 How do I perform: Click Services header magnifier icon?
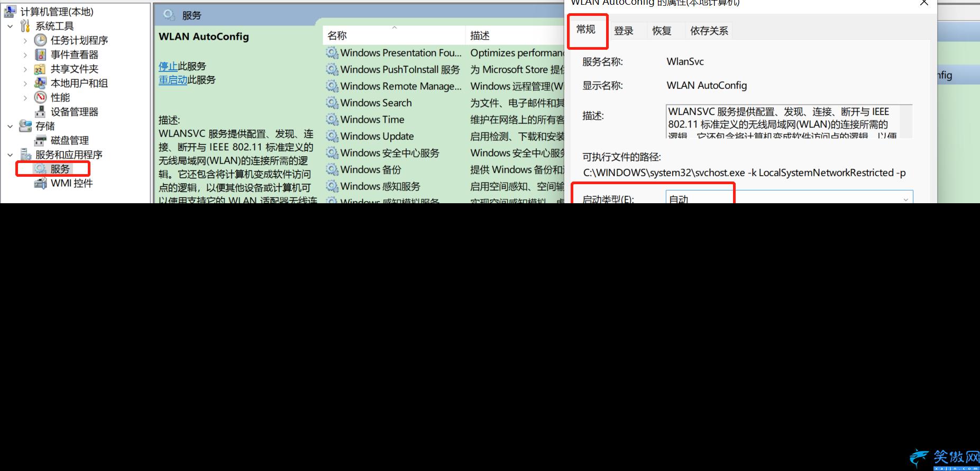[169, 15]
